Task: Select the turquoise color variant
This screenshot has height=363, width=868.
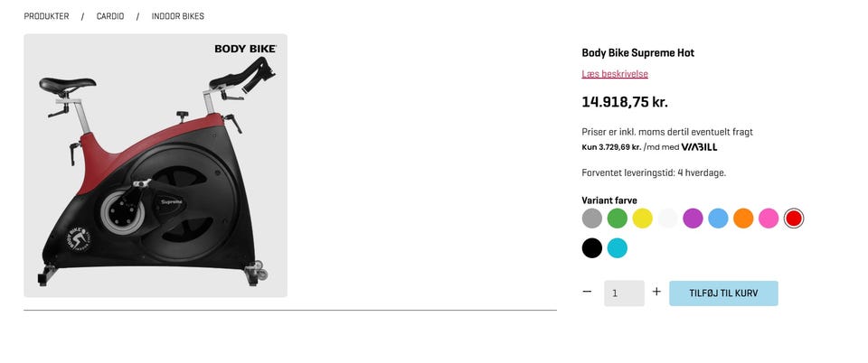Action: [618, 248]
